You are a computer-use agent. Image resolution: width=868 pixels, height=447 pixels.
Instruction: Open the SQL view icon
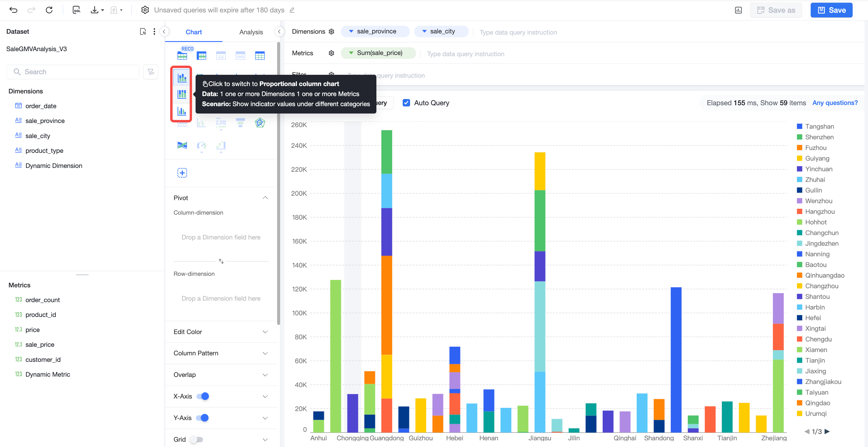[77, 10]
